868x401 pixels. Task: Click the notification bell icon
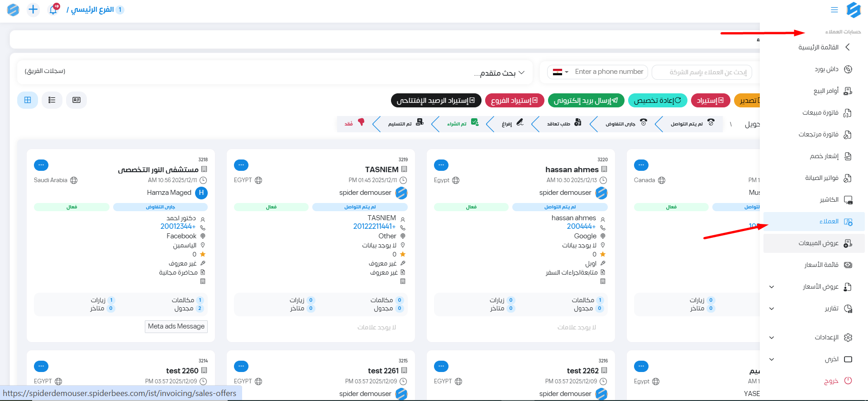[53, 10]
